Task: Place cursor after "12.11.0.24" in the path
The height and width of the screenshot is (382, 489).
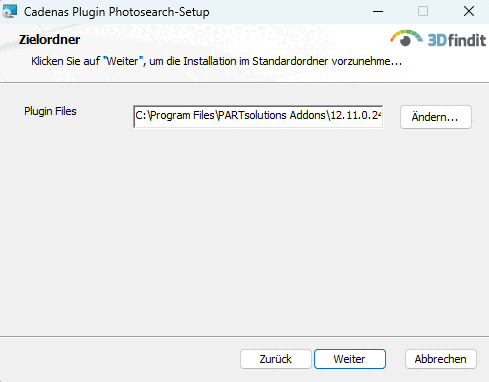Action: (x=382, y=115)
